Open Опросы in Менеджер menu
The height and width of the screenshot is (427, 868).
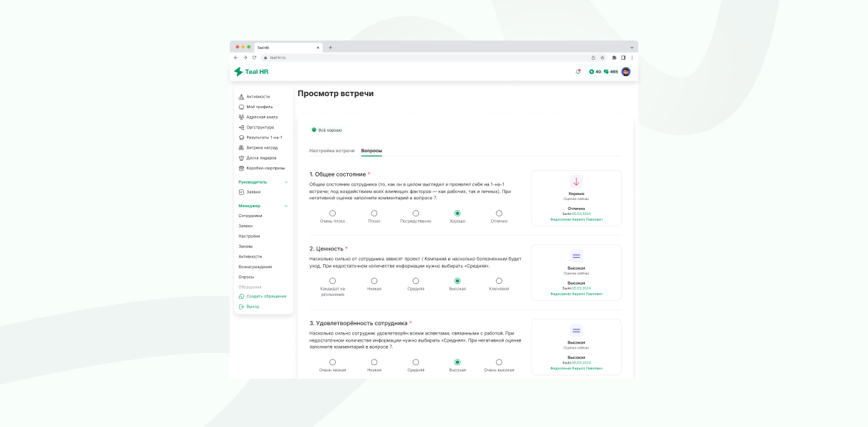246,277
